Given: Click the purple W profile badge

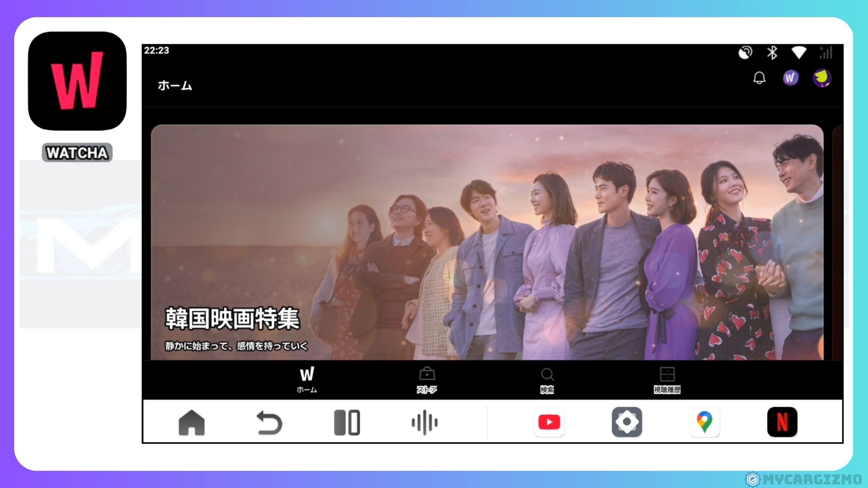Looking at the screenshot, I should (790, 78).
